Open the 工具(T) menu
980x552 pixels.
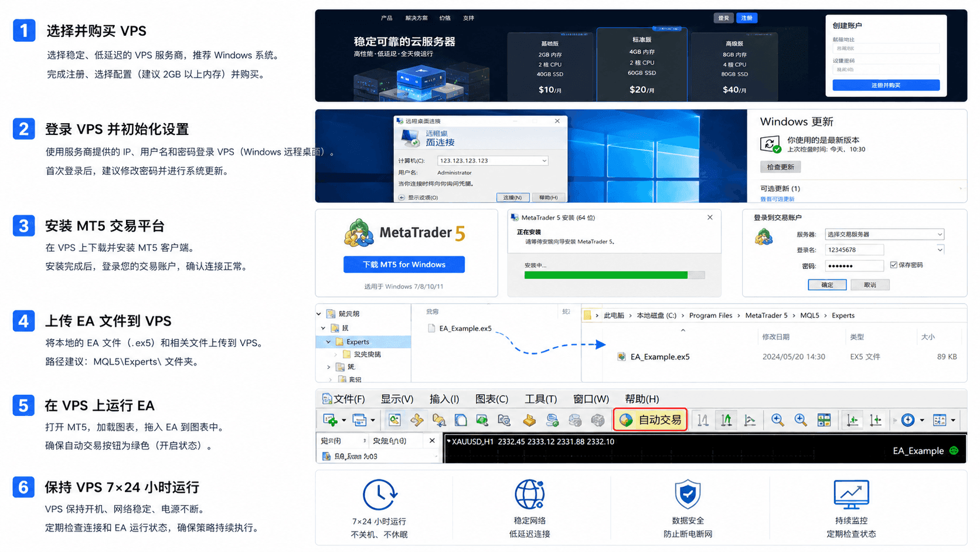click(x=540, y=399)
